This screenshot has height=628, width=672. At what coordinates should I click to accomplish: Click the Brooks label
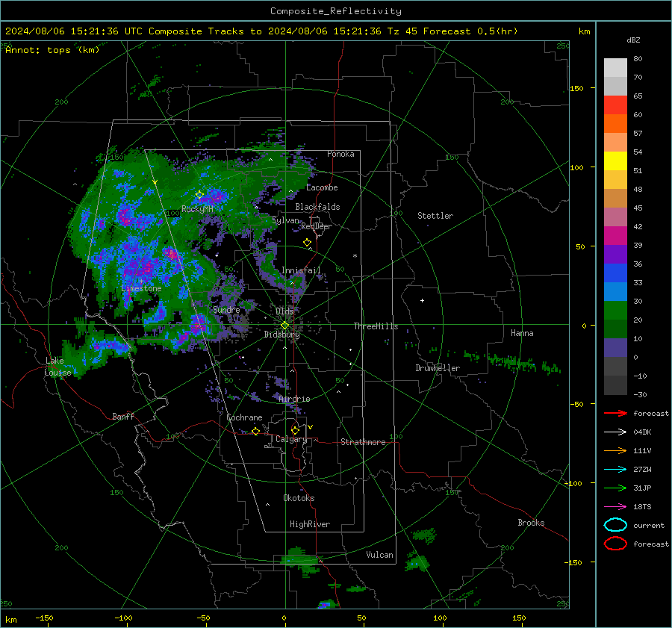point(531,523)
